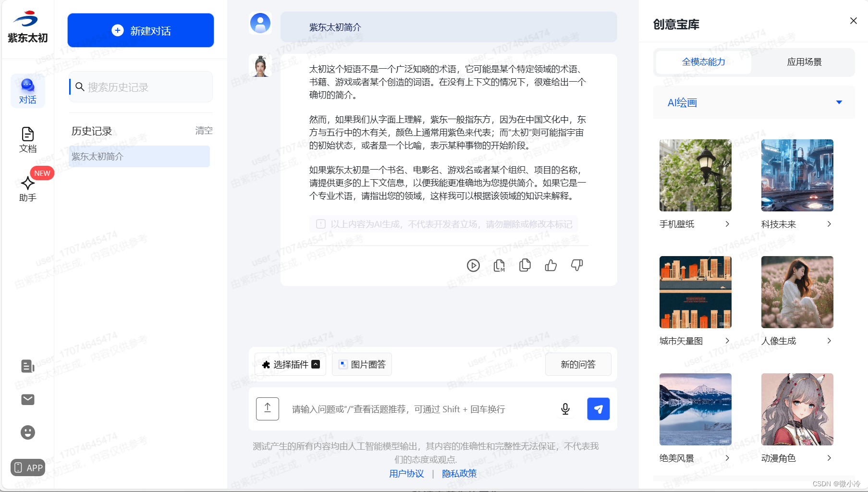The image size is (868, 492).
Task: Expand the 绝美风景 chevron arrow
Action: pyautogui.click(x=727, y=458)
